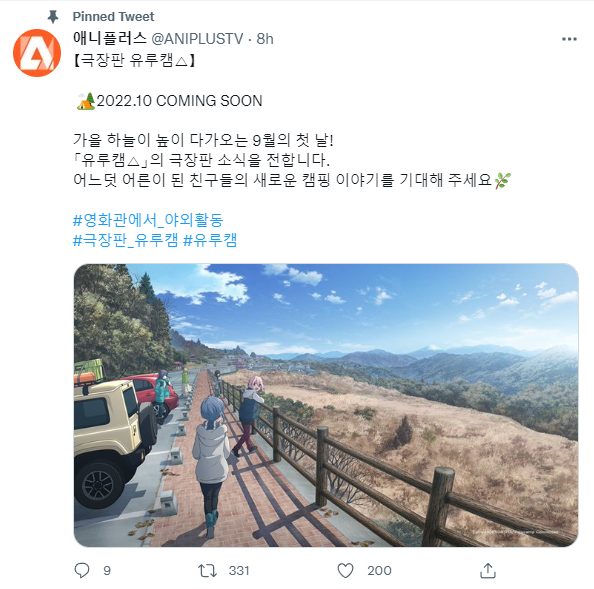This screenshot has width=594, height=589.
Task: Click the reply count 9
Action: pyautogui.click(x=107, y=570)
